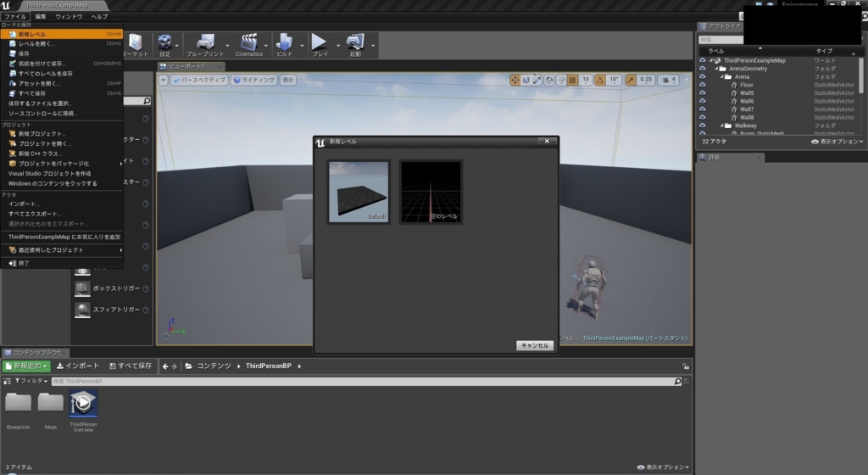Open the viewport options dropdown arrow
The width and height of the screenshot is (868, 475).
click(164, 81)
